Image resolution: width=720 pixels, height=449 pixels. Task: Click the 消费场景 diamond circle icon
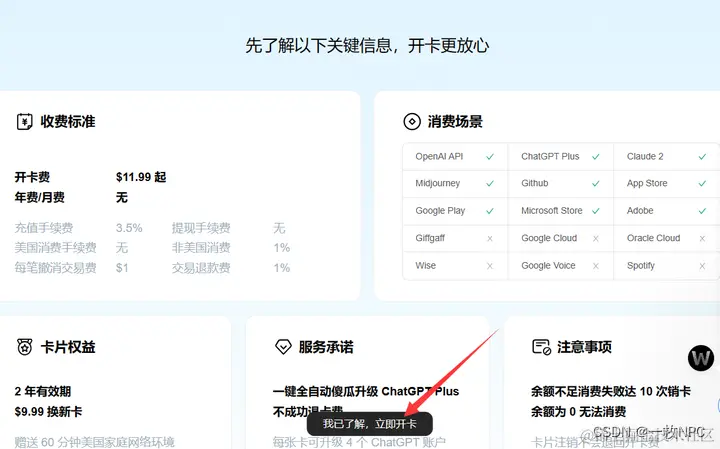[412, 122]
